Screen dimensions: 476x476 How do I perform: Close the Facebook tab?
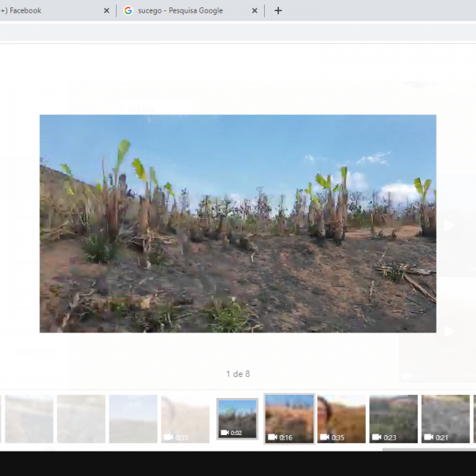tap(106, 10)
